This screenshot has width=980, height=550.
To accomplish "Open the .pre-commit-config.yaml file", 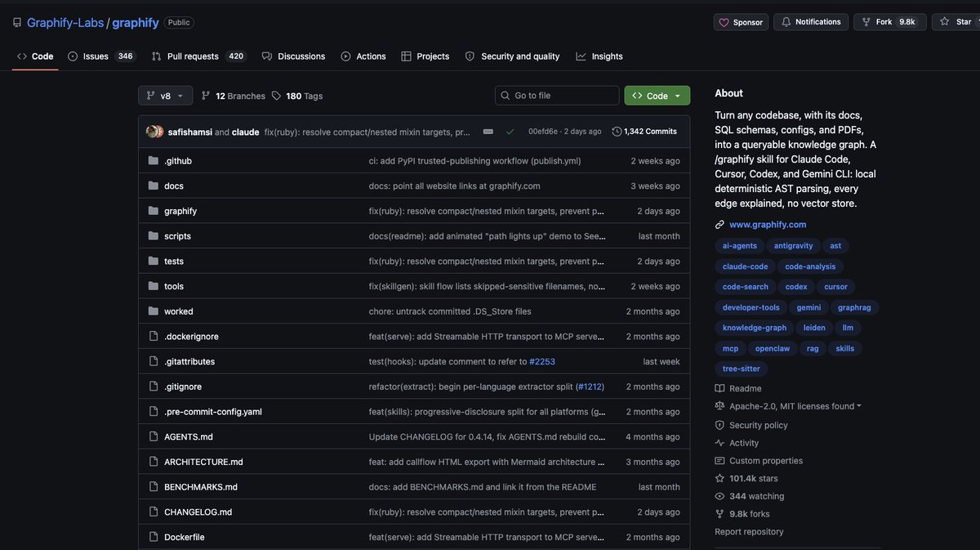I will (x=213, y=412).
